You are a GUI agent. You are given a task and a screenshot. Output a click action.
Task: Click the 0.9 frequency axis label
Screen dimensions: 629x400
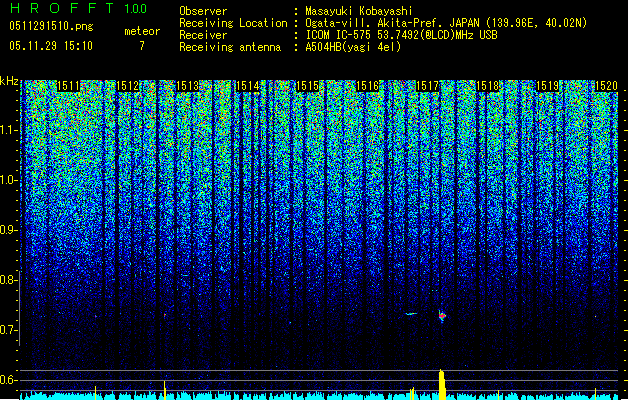(9, 230)
